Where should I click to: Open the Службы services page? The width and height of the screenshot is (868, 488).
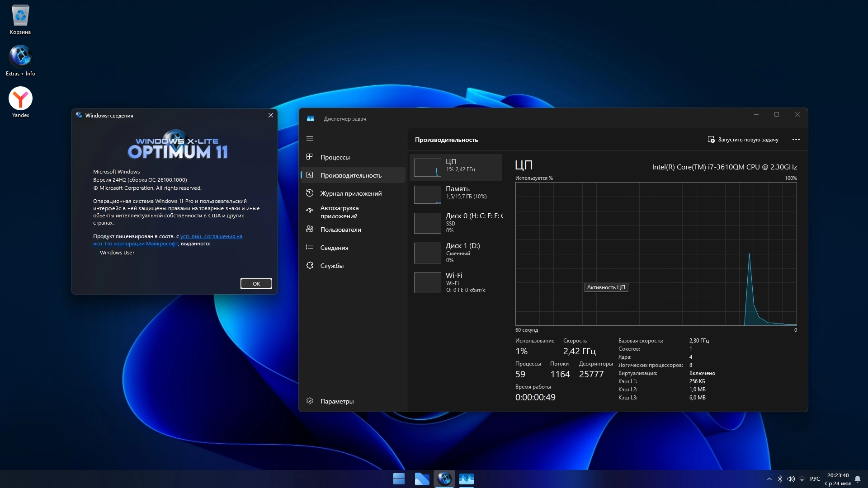332,266
